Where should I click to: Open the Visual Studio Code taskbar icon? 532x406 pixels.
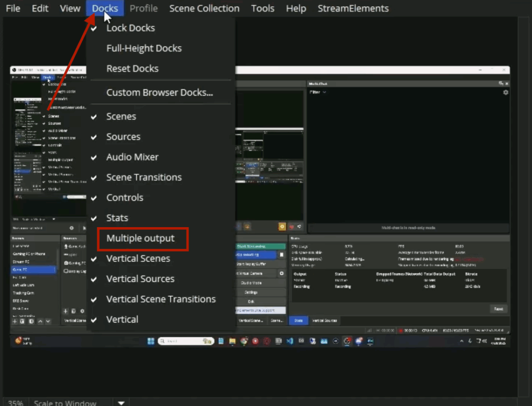tap(290, 342)
